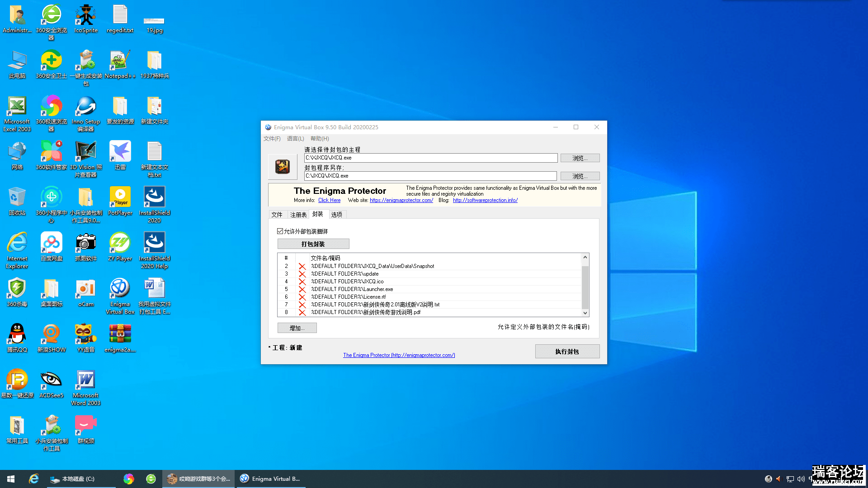
Task: Select the 新剑侠传奇游戏说明.pdf row
Action: coord(429,312)
